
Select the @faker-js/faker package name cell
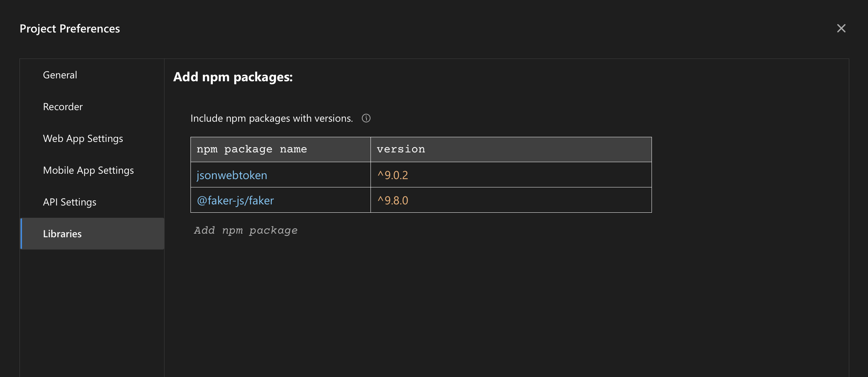tap(235, 200)
